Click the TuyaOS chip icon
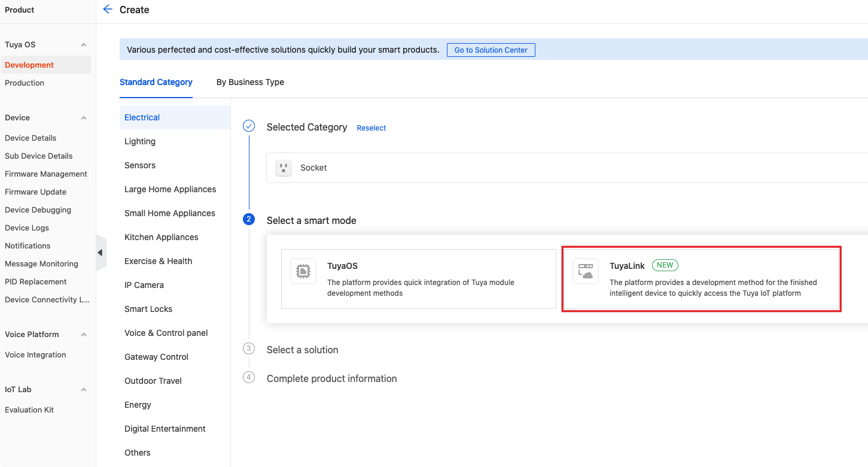 coord(303,271)
